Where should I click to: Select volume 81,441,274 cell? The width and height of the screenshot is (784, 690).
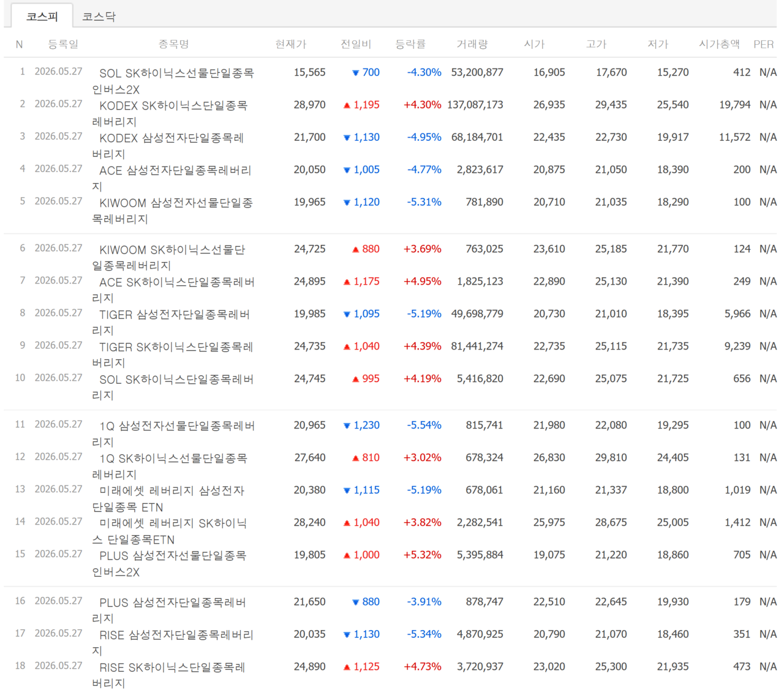point(477,347)
